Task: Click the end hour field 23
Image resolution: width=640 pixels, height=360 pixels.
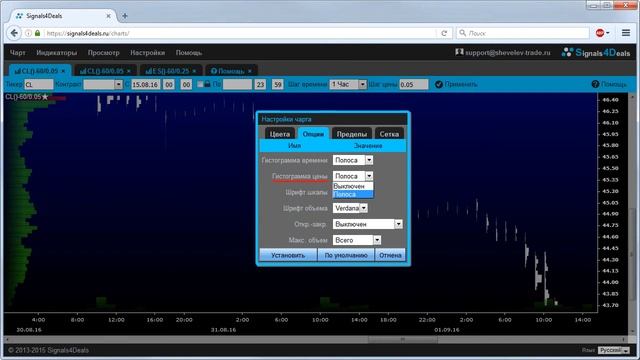Action: click(260, 84)
